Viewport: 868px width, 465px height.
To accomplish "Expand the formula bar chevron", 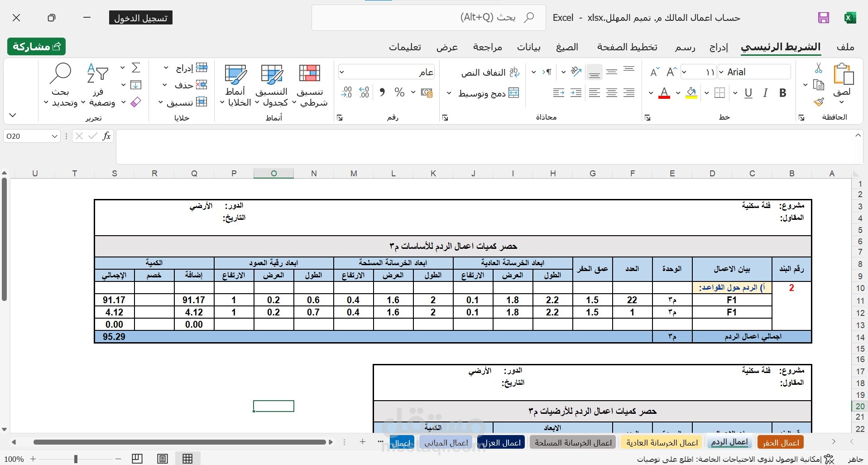I will (858, 136).
